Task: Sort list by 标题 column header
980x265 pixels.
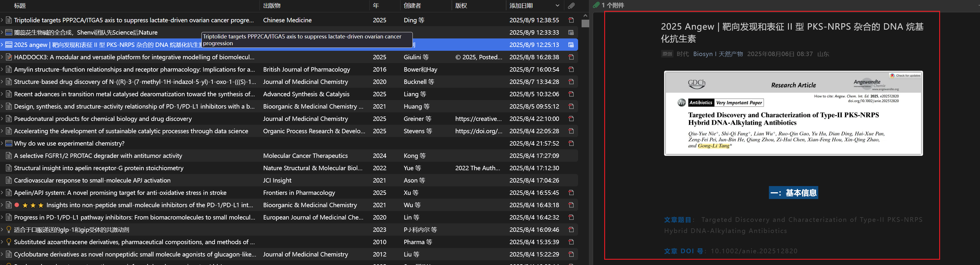Action: point(20,6)
